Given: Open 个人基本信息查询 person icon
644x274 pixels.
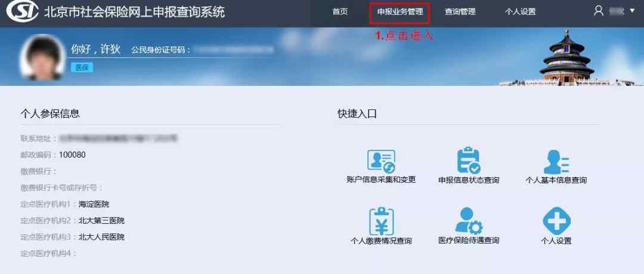Looking at the screenshot, I should click(556, 161).
